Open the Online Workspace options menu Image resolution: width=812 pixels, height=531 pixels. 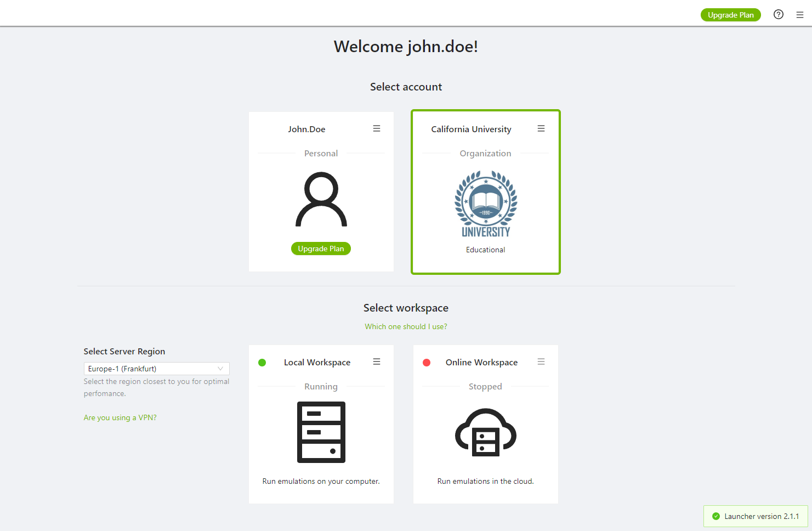coord(541,361)
